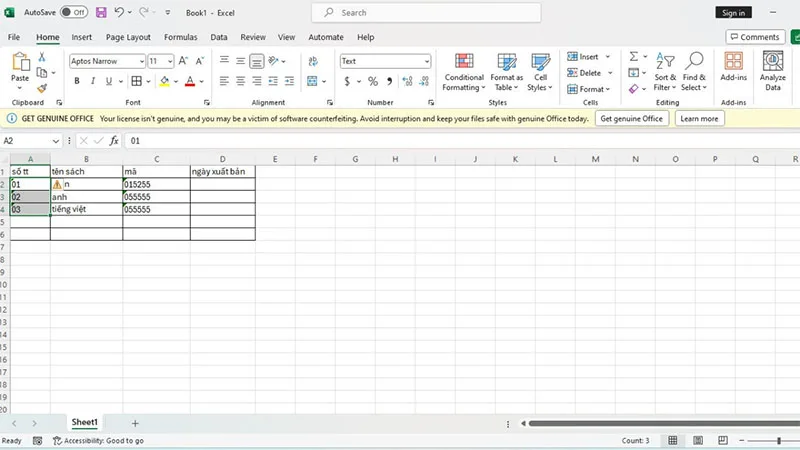Save the workbook with the floppy disk icon
This screenshot has width=800, height=450.
[101, 12]
